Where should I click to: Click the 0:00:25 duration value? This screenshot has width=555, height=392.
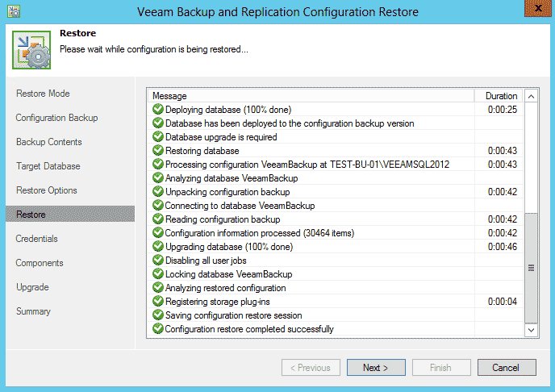[503, 110]
